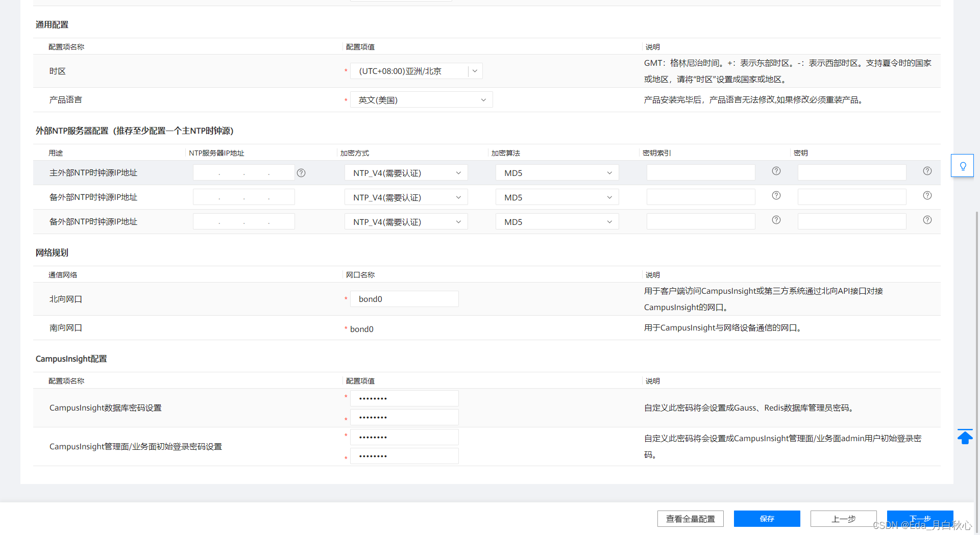
Task: Click the 时区 row label
Action: (x=58, y=71)
